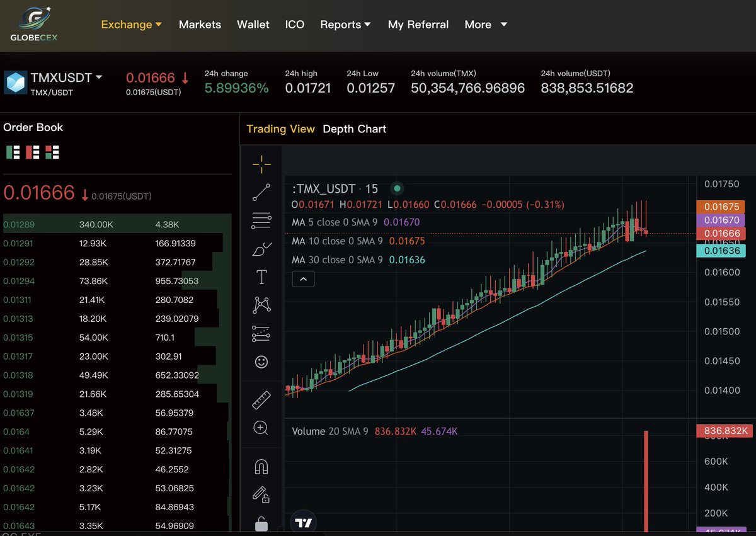Viewport: 756px width, 536px height.
Task: Expand the More dropdown menu
Action: (x=486, y=25)
